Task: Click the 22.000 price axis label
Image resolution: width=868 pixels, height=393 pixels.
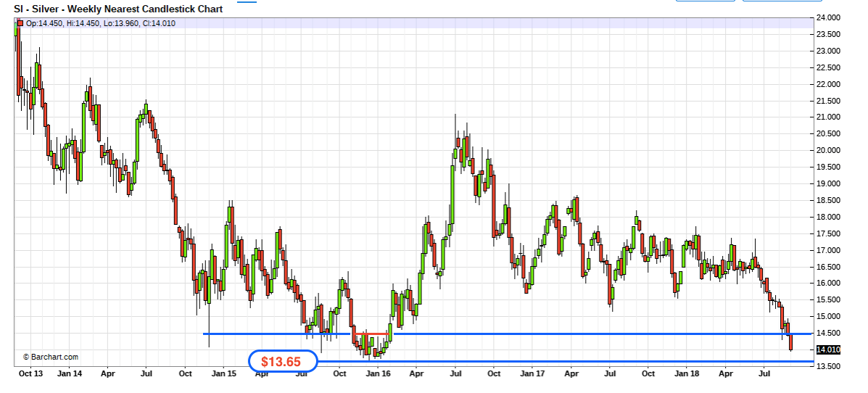Action: click(x=829, y=84)
